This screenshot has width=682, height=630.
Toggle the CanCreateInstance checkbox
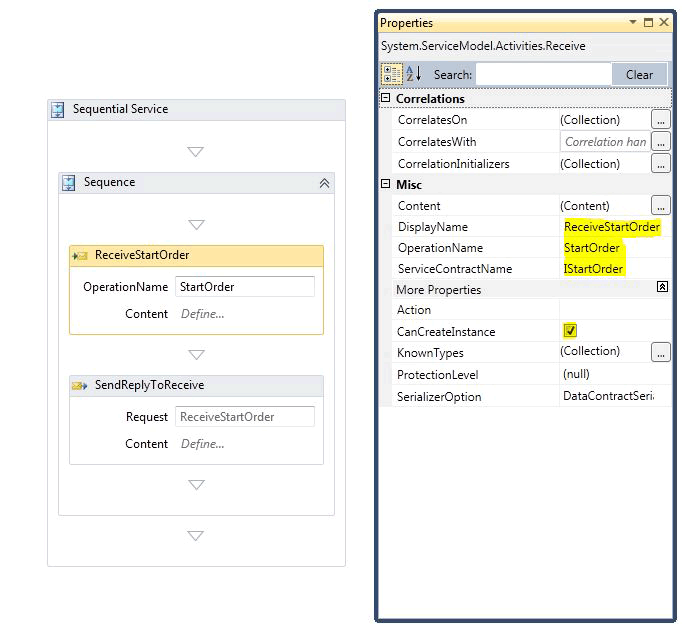[570, 331]
